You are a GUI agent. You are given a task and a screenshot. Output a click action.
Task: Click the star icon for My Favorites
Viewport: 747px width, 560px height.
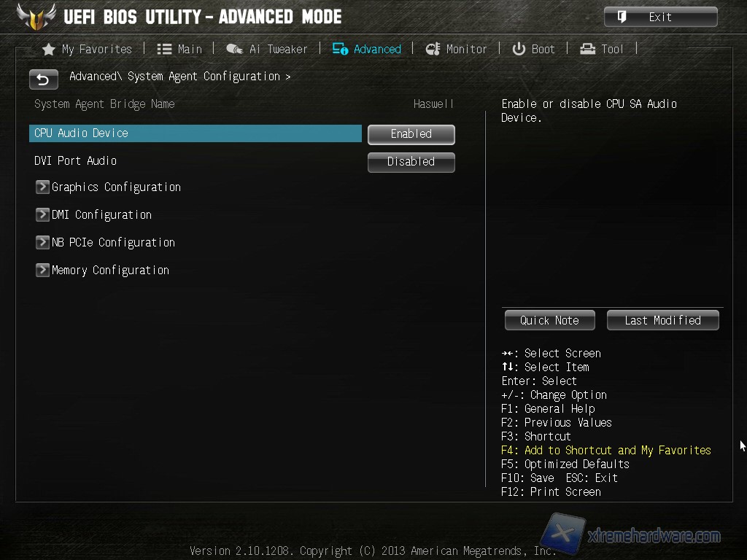click(x=49, y=49)
